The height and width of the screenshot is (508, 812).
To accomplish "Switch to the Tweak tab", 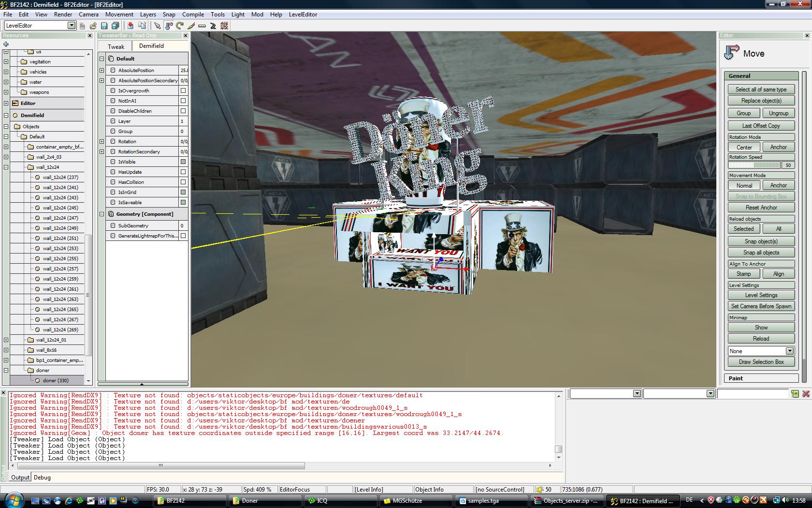I will pyautogui.click(x=116, y=46).
